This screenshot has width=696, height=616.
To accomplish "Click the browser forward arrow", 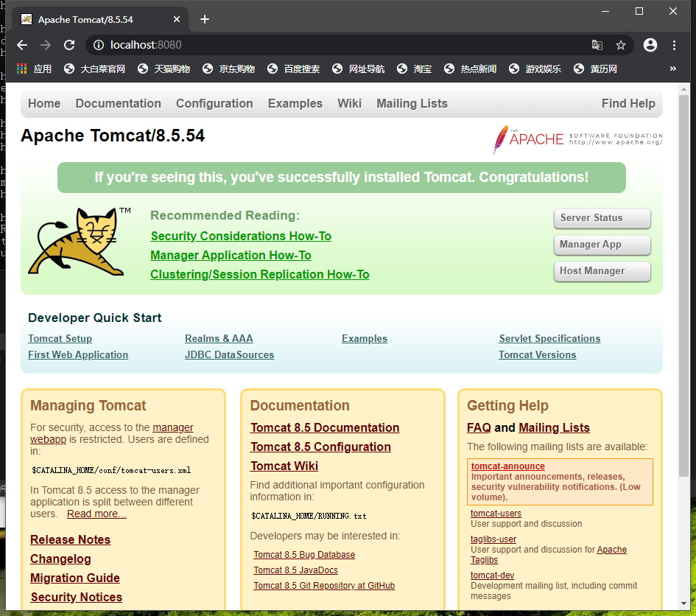I will pos(45,45).
